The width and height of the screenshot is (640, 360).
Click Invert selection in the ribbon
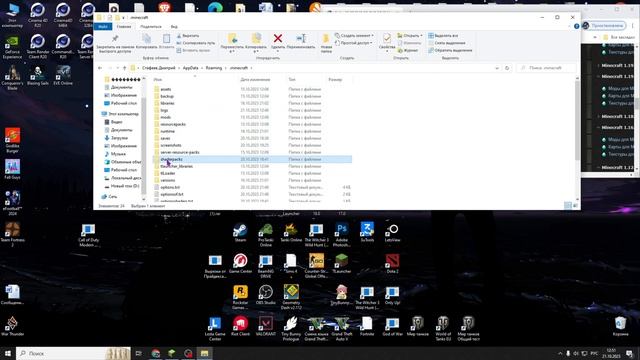click(x=450, y=50)
